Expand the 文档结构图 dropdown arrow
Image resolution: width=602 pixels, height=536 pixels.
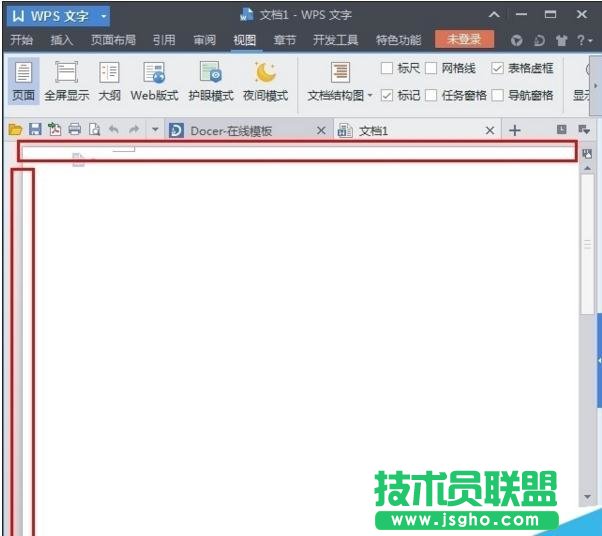tap(370, 95)
